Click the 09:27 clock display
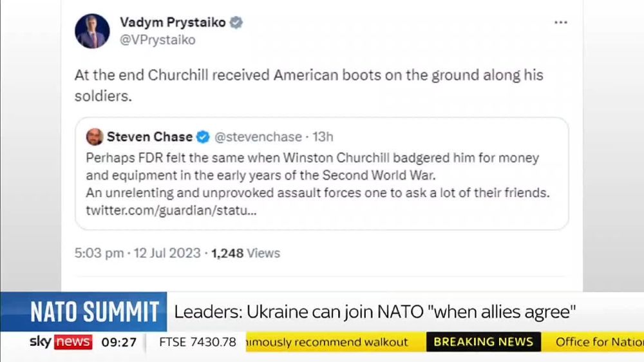Image resolution: width=644 pixels, height=362 pixels. (119, 342)
